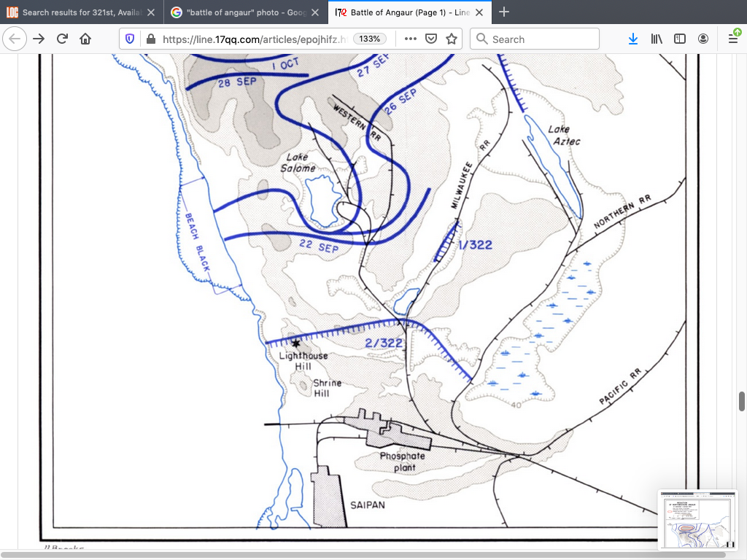
Task: Show site security padlock information
Action: point(150,39)
